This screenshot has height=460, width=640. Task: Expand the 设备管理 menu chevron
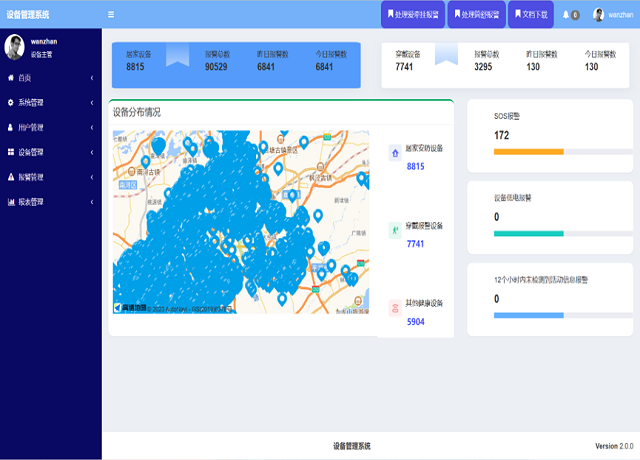(x=92, y=152)
